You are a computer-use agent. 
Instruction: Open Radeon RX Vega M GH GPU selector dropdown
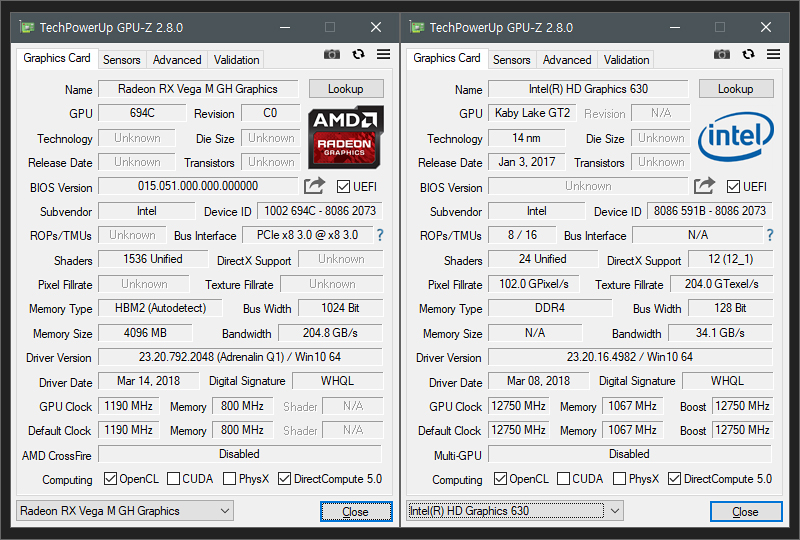coord(125,511)
